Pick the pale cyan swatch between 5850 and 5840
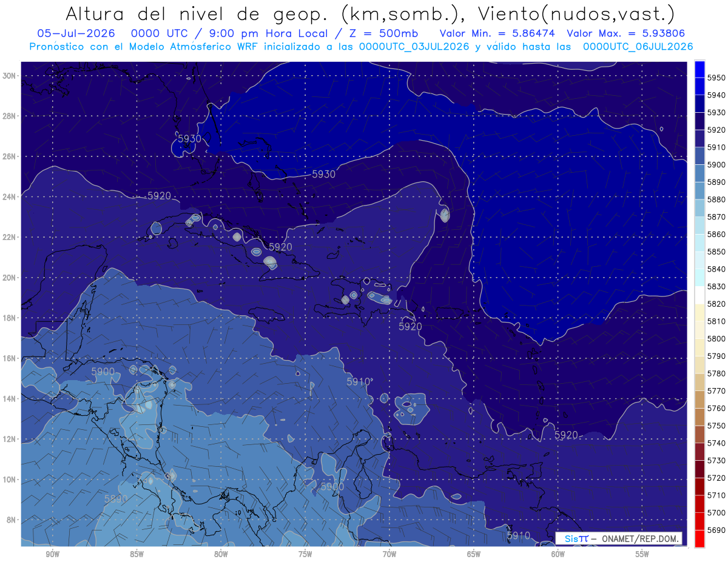728x562 pixels. [699, 260]
